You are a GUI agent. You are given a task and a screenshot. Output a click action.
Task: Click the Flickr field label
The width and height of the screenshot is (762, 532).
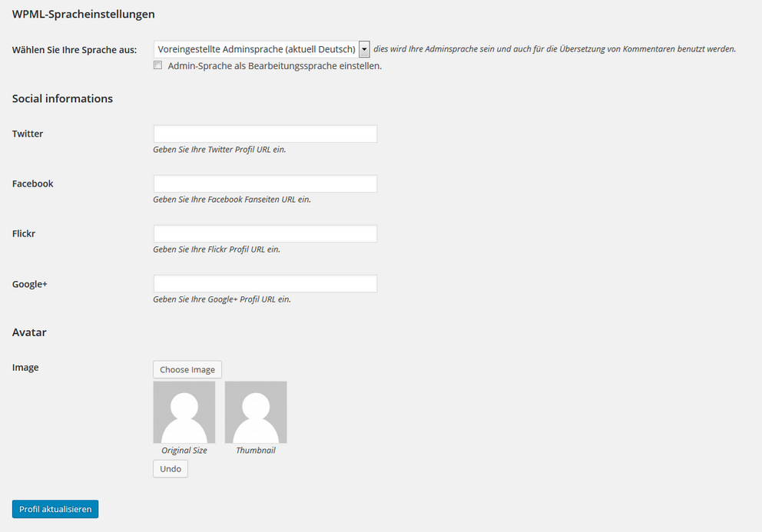pyautogui.click(x=24, y=233)
